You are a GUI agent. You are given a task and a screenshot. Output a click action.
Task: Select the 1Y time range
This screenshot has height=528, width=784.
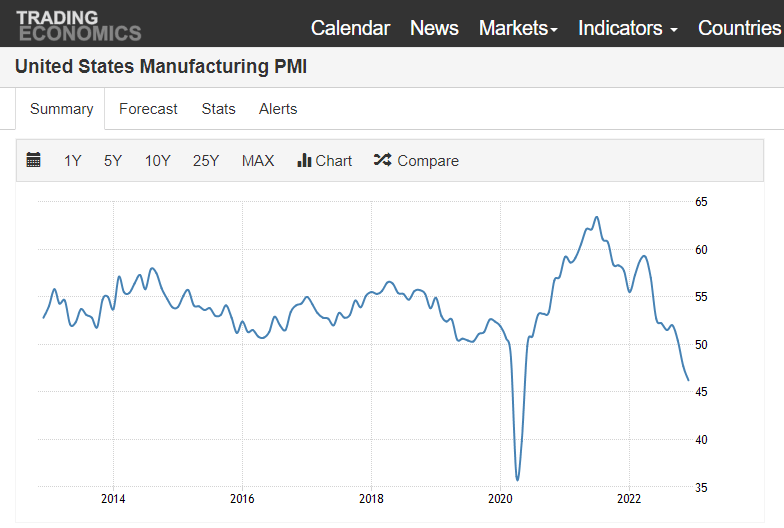pos(73,161)
